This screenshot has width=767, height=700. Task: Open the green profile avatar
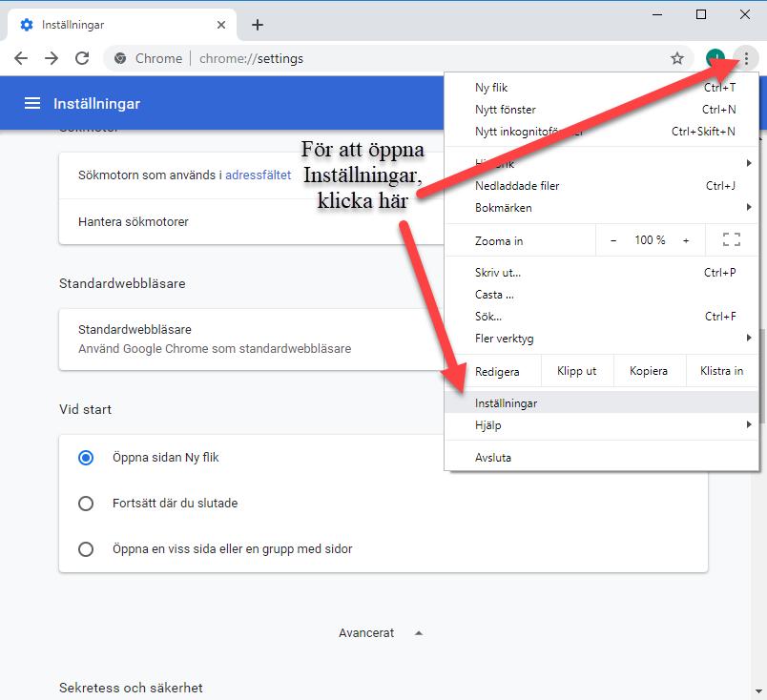(x=715, y=59)
